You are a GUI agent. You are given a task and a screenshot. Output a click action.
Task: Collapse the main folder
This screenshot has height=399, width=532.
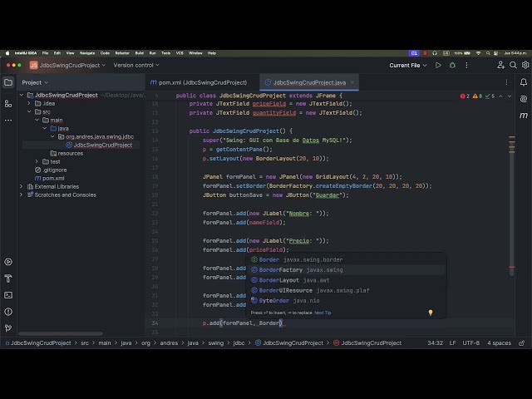37,120
